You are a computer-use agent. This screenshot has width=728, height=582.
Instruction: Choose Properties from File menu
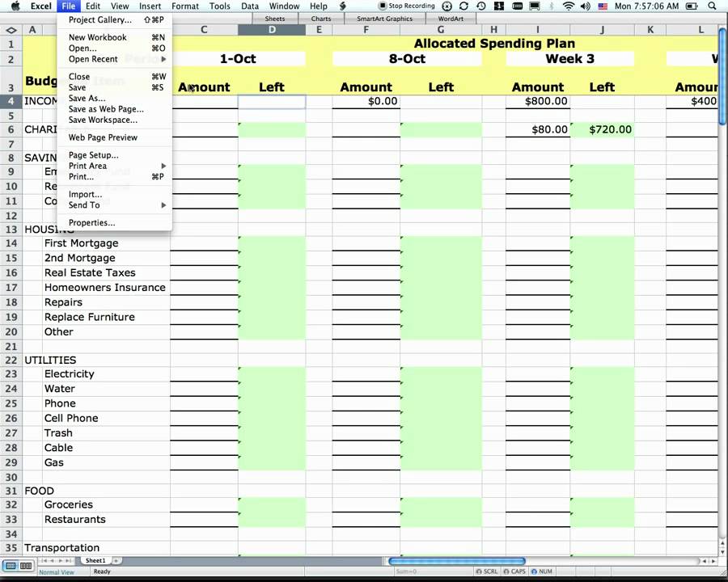[x=114, y=223]
